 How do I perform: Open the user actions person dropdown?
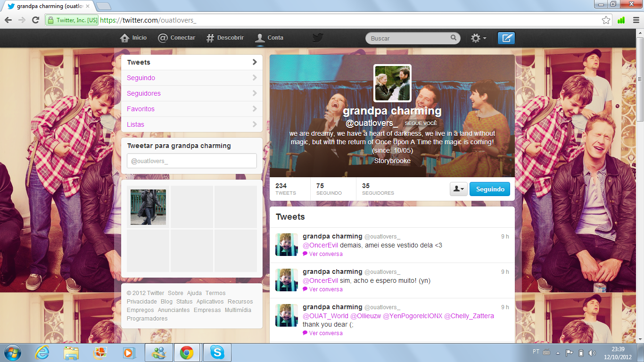pos(458,189)
